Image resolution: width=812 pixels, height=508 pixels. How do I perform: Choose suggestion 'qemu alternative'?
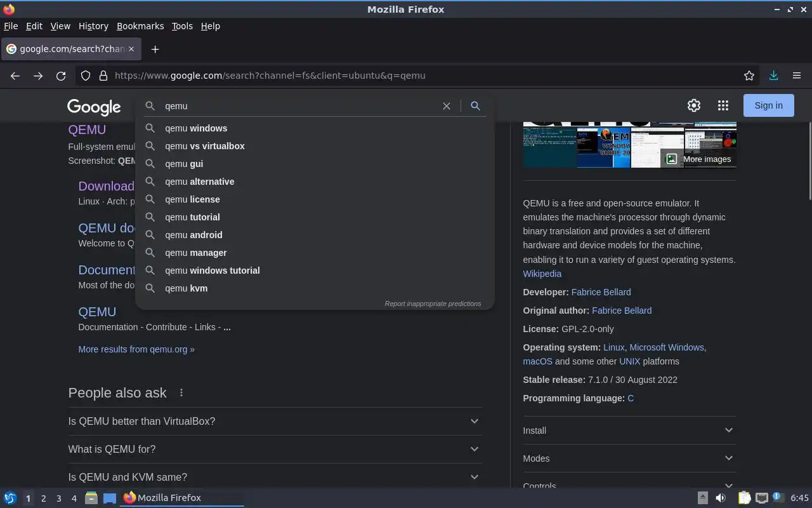[x=315, y=182]
